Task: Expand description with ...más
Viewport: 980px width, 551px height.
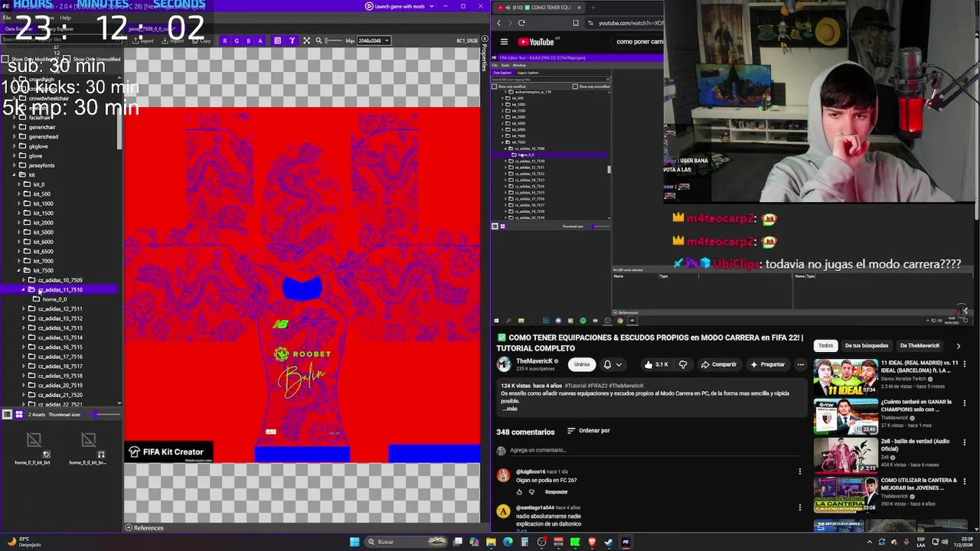Action: coord(509,409)
